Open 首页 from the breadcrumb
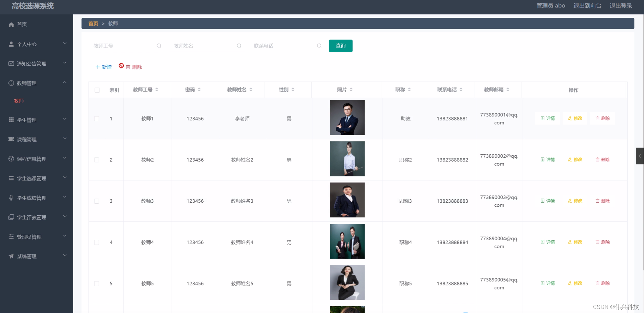 pyautogui.click(x=93, y=23)
